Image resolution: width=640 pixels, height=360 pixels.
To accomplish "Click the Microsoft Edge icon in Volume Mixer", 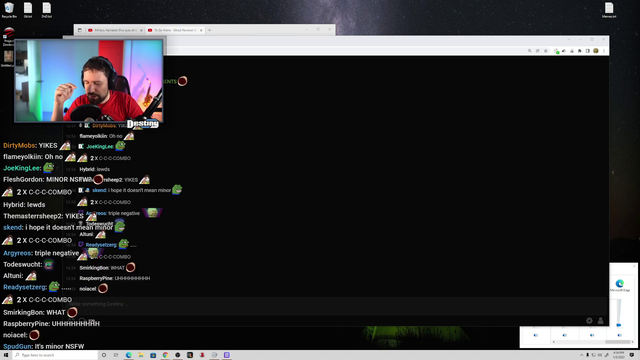I will click(620, 283).
